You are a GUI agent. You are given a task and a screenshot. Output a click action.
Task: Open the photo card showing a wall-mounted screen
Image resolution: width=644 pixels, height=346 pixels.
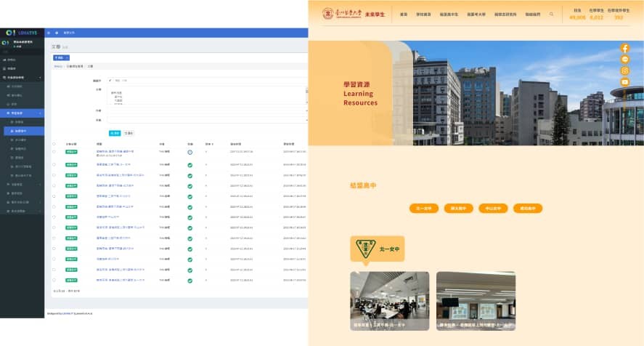(476, 301)
